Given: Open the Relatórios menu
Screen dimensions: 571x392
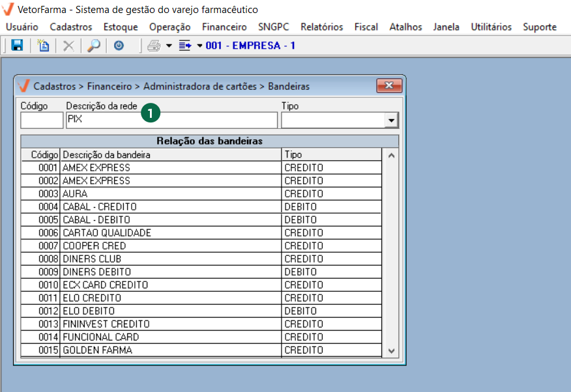Looking at the screenshot, I should 321,27.
